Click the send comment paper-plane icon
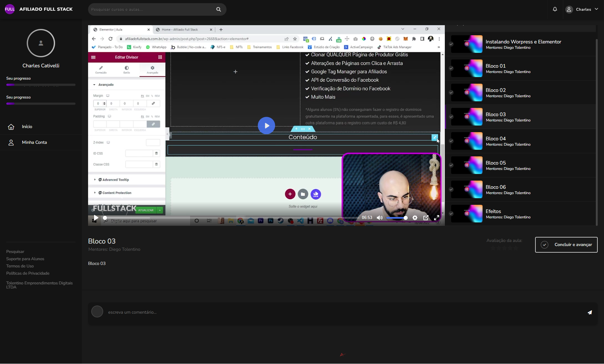This screenshot has width=604, height=364. (590, 312)
